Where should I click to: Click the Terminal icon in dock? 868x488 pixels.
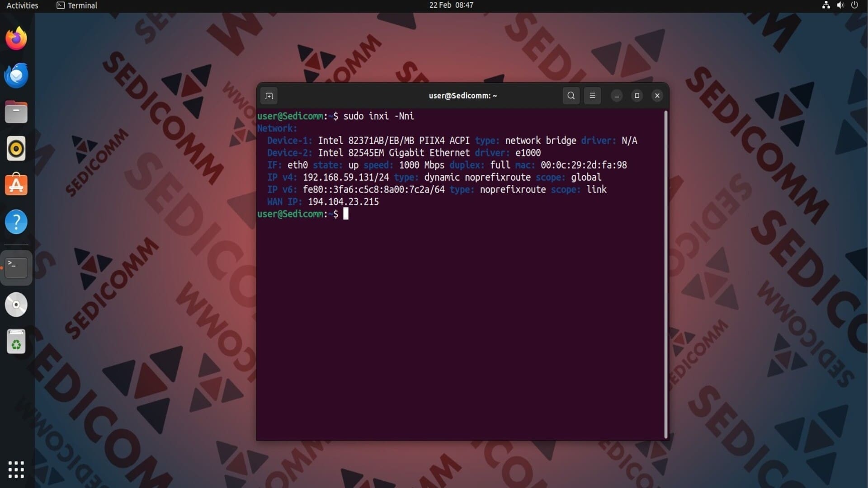tap(16, 267)
